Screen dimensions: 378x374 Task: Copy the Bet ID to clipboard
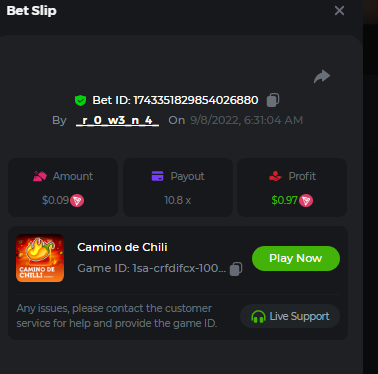tap(273, 100)
